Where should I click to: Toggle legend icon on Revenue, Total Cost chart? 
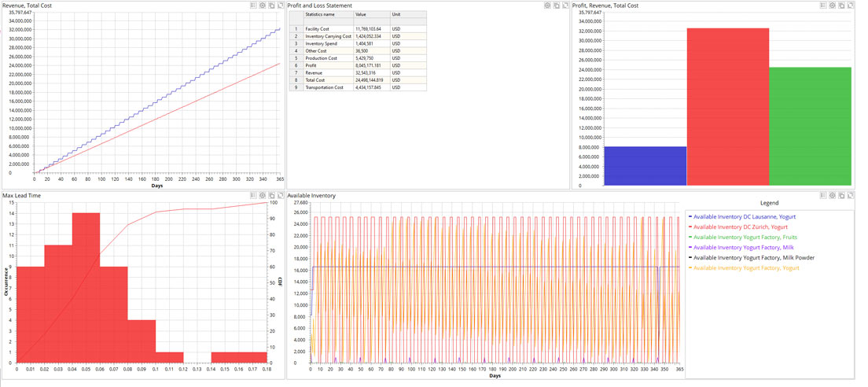click(x=253, y=6)
